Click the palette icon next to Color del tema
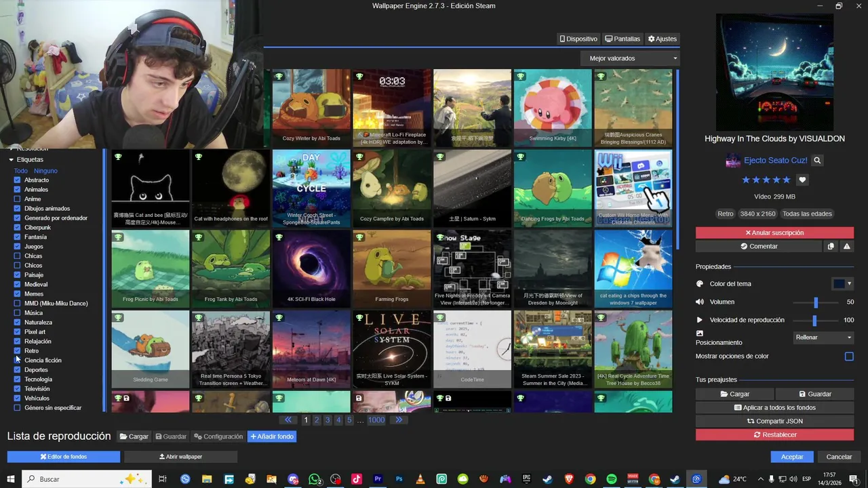Screen dimensions: 868x488 [x=700, y=284]
